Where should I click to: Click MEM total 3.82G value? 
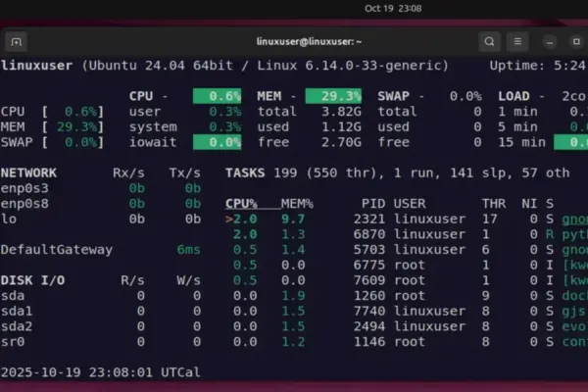tap(342, 112)
